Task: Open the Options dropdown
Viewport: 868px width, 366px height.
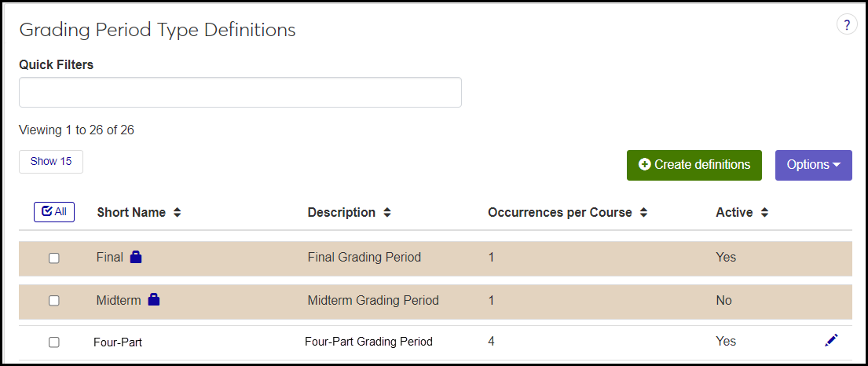Action: click(x=813, y=165)
